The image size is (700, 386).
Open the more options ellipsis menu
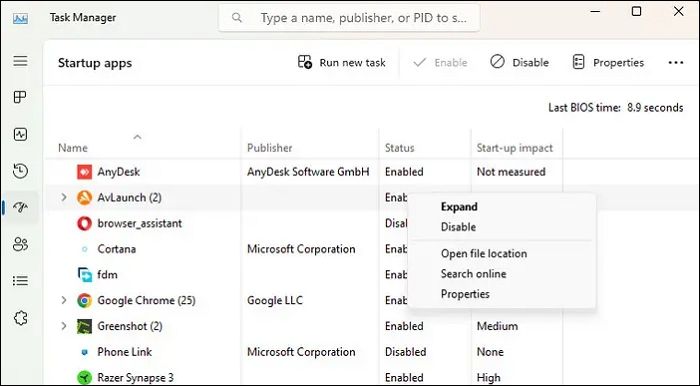[x=675, y=62]
